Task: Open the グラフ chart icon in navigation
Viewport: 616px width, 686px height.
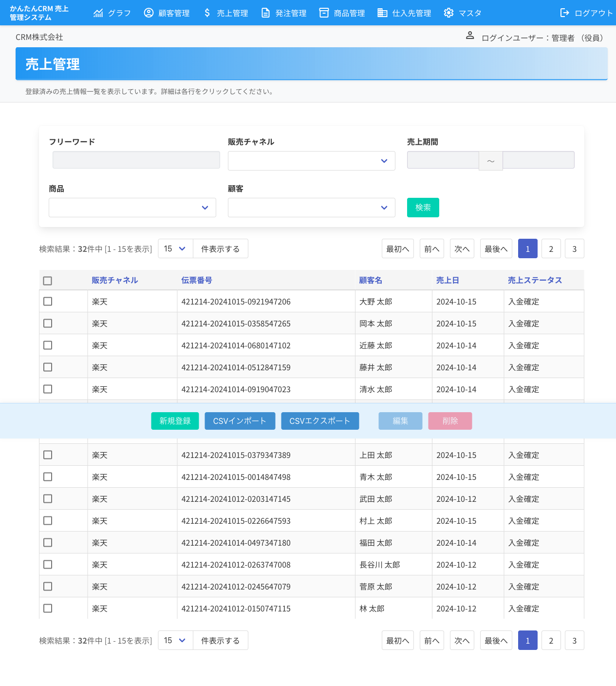Action: tap(99, 13)
